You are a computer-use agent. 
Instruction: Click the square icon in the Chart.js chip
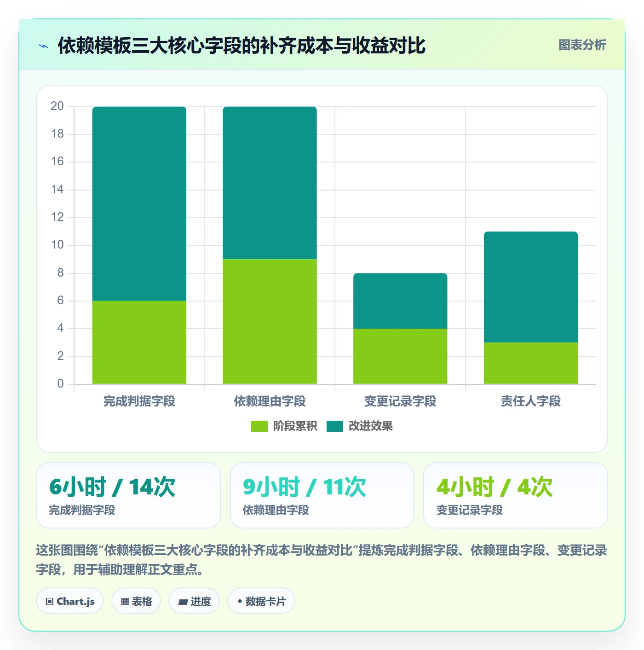point(50,602)
